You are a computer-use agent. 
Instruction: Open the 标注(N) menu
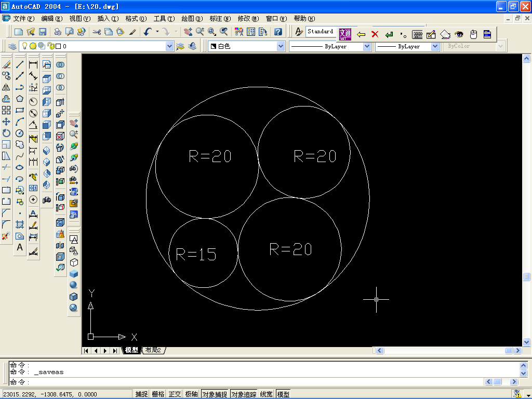220,19
